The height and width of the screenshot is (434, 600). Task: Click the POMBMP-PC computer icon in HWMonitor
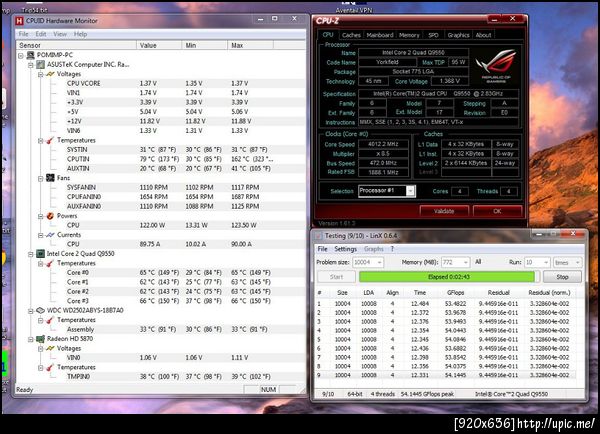[x=30, y=55]
